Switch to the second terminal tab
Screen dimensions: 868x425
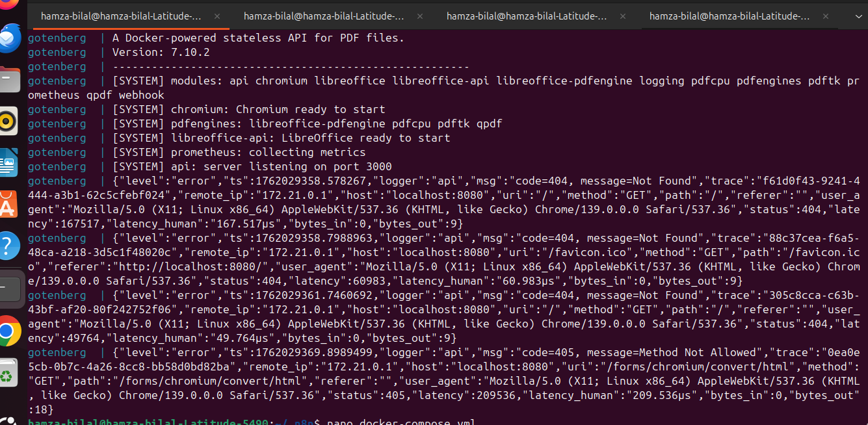point(324,16)
